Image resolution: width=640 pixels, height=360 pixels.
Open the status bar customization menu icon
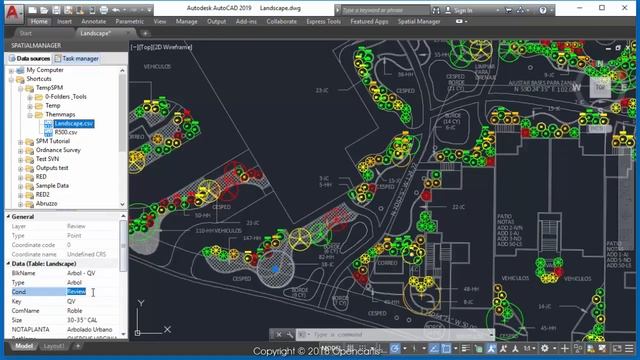coord(629,349)
